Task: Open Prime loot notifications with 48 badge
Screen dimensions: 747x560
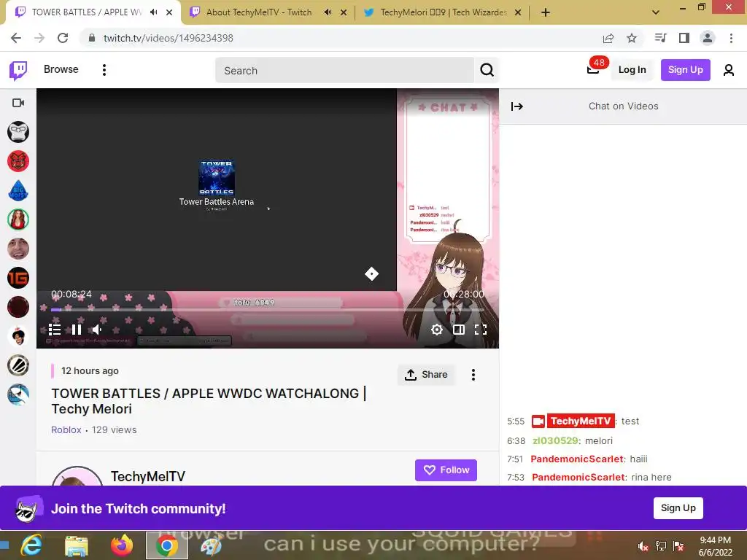Action: pos(594,69)
